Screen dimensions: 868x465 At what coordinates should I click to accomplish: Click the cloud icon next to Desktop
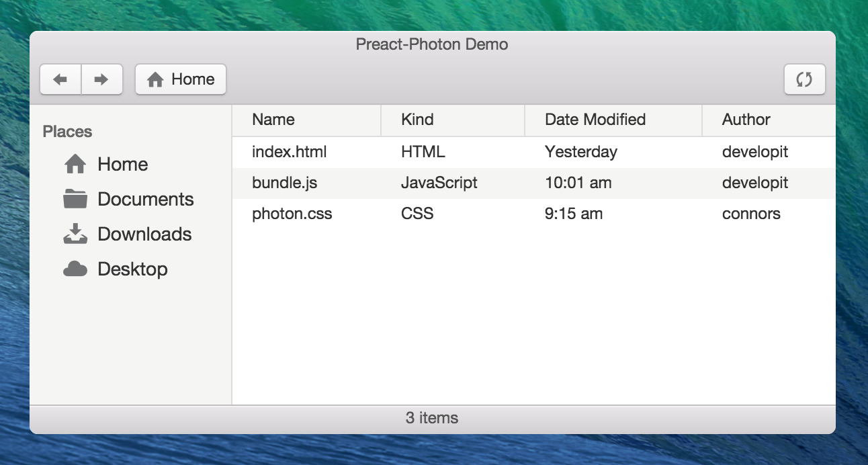pos(75,269)
